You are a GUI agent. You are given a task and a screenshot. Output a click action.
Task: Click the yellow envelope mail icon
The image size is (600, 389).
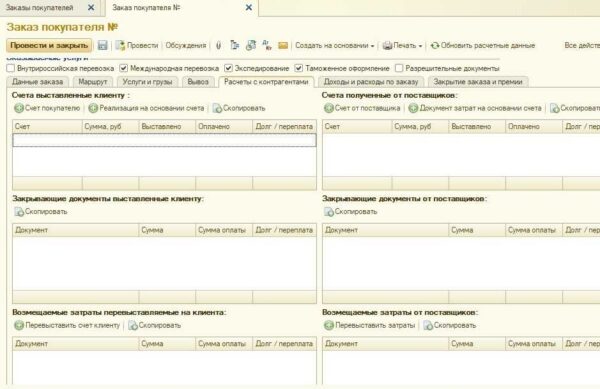[283, 46]
